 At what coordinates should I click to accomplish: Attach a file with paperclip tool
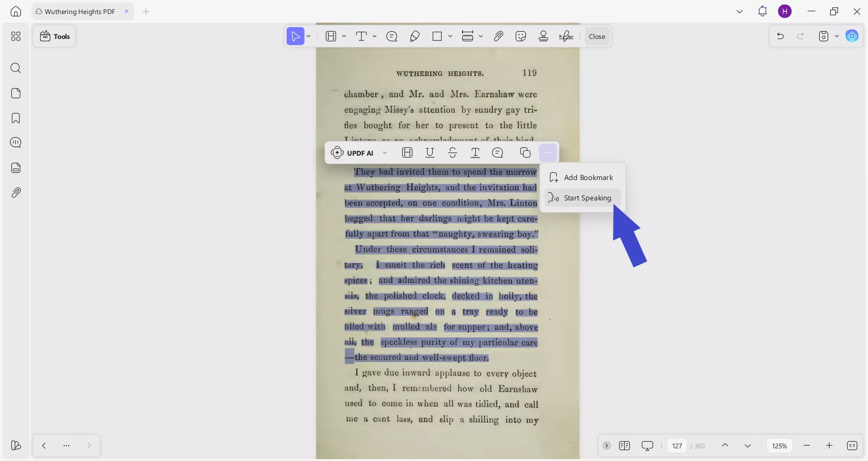pos(498,36)
